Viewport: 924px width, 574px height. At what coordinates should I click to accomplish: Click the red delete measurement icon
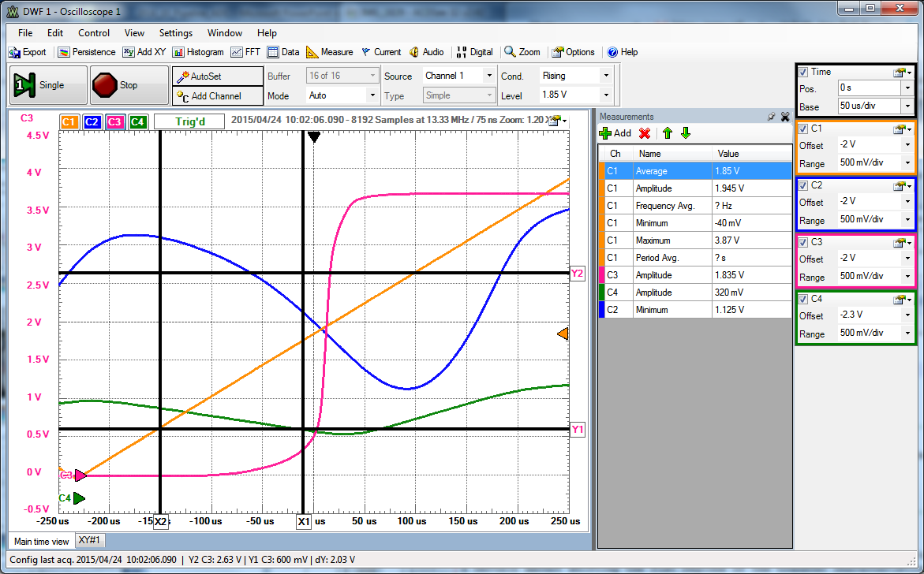(x=645, y=133)
